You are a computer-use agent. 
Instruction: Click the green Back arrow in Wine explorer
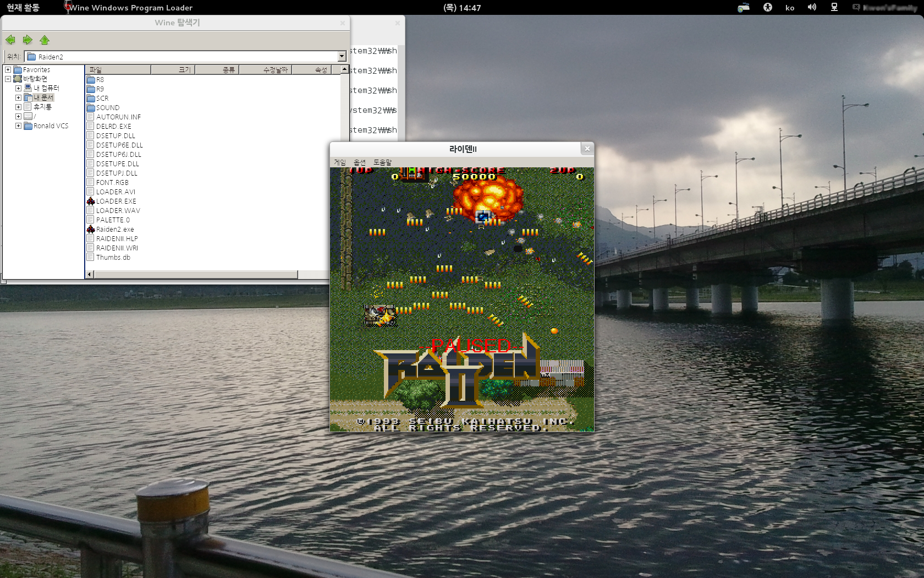pos(10,40)
